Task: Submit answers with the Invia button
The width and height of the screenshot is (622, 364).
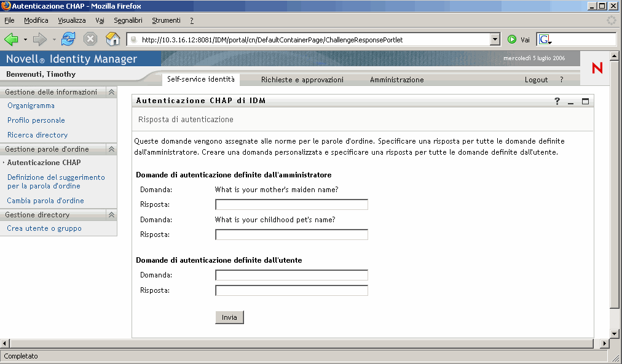Action: 229,317
